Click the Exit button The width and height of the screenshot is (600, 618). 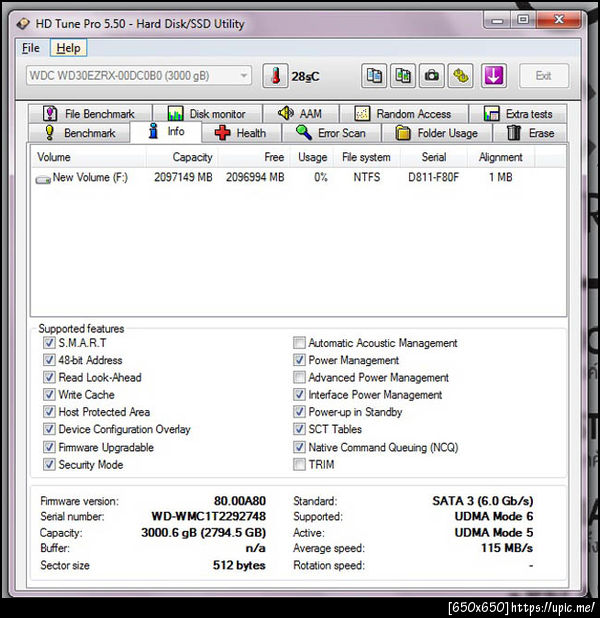(x=544, y=76)
